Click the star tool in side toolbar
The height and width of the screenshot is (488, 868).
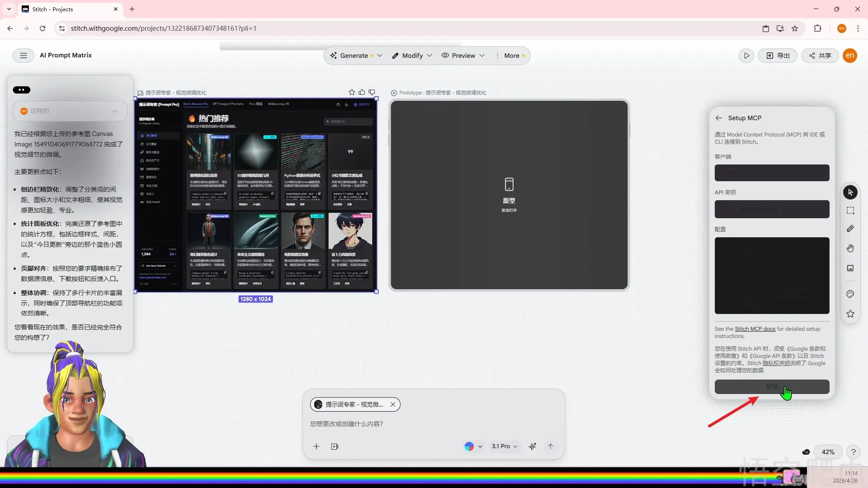click(850, 314)
